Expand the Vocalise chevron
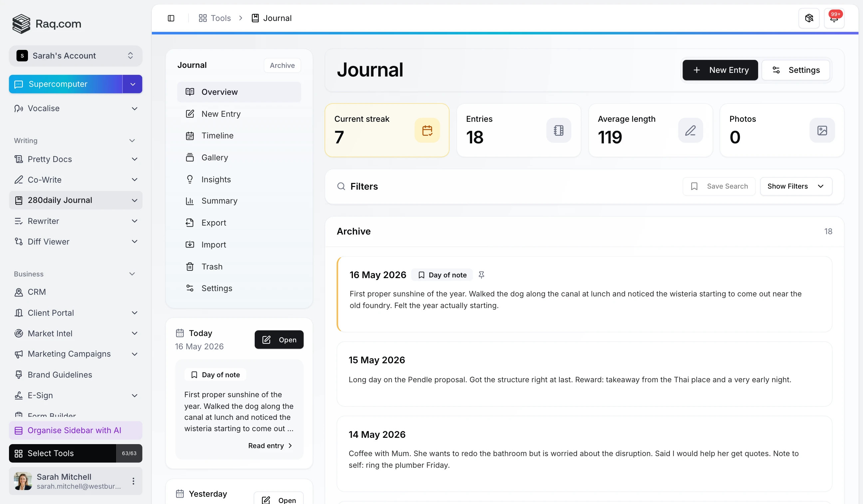 click(x=135, y=108)
